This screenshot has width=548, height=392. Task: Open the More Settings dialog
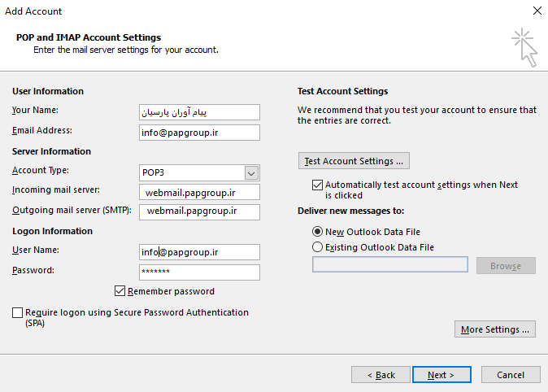click(495, 329)
